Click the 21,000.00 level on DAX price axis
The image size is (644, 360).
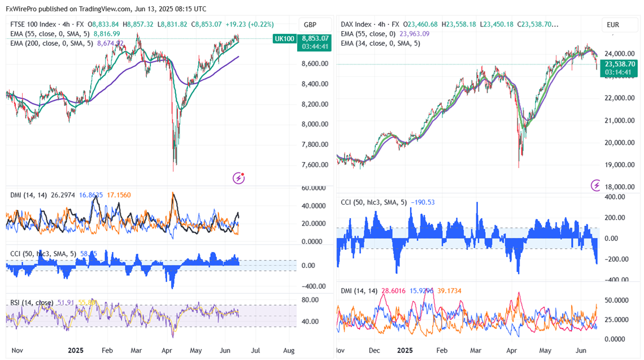619,120
